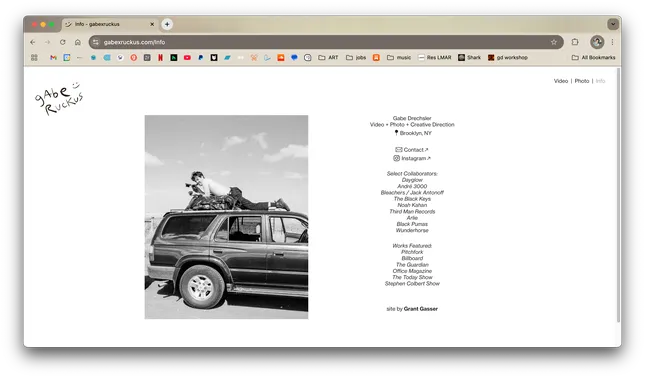
Task: Open the profile avatar menu
Action: (x=597, y=42)
